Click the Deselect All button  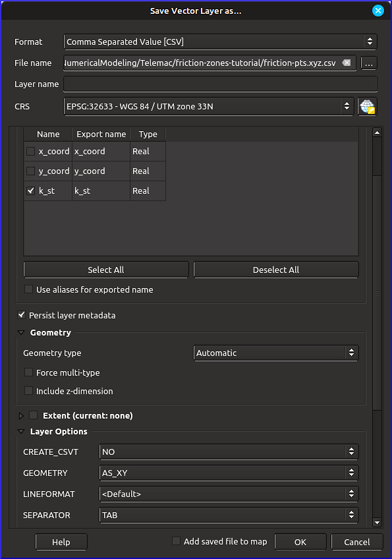pos(275,270)
